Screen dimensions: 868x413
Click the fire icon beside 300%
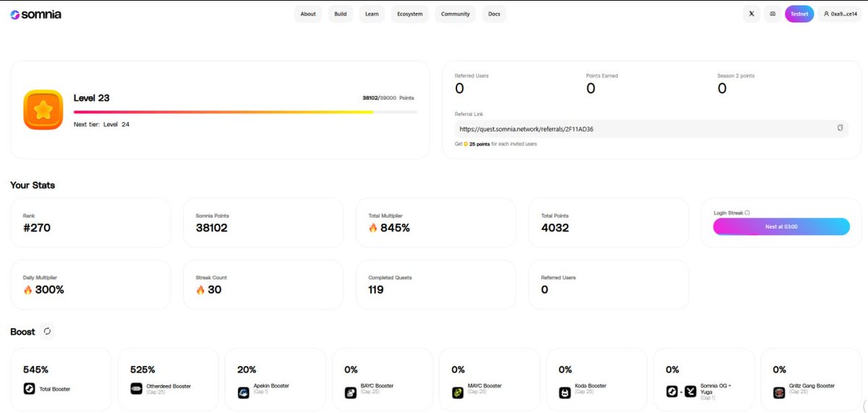coord(27,289)
